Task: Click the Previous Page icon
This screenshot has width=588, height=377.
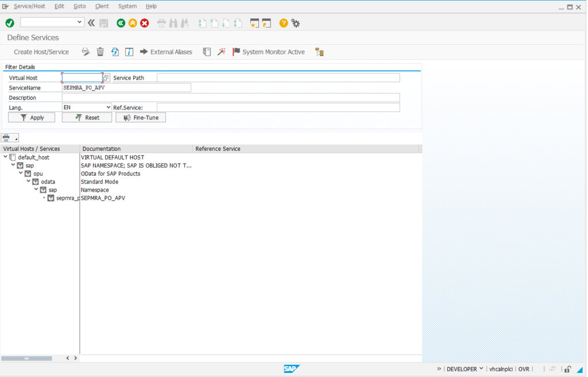Action: 214,23
